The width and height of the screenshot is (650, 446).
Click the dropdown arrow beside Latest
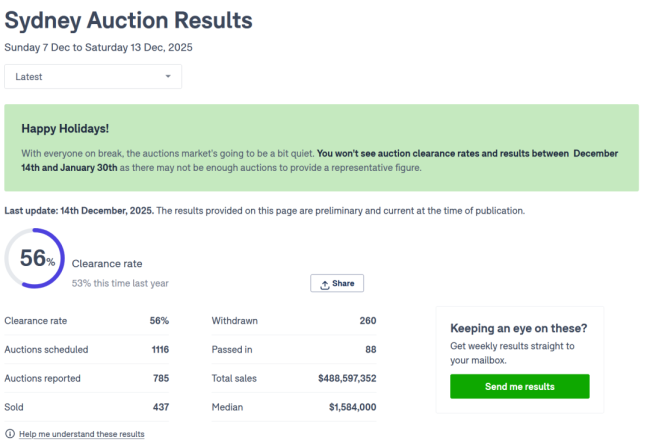tap(168, 76)
